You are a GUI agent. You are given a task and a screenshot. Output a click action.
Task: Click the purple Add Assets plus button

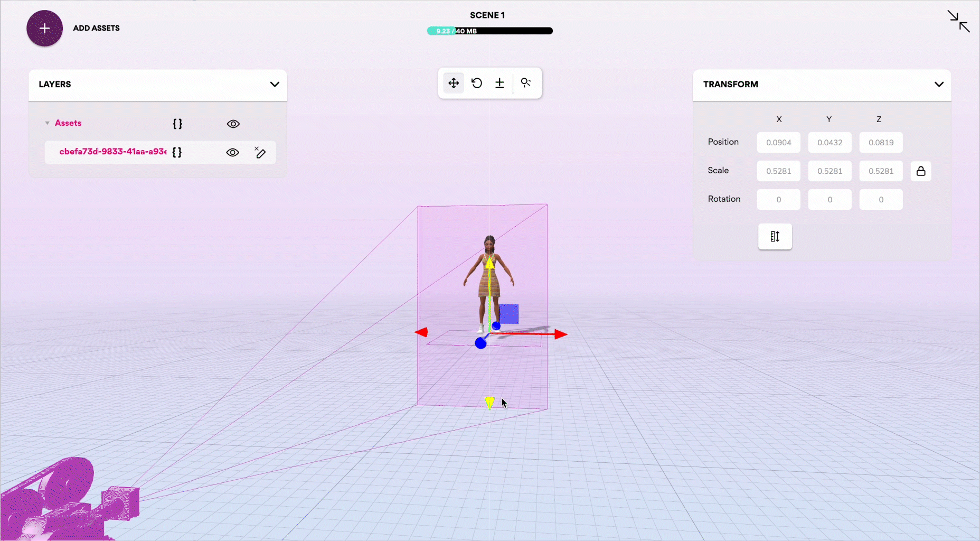click(45, 29)
